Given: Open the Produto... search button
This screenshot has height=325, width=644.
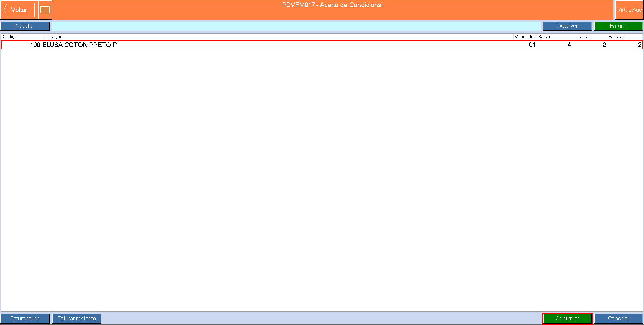Looking at the screenshot, I should (x=25, y=26).
